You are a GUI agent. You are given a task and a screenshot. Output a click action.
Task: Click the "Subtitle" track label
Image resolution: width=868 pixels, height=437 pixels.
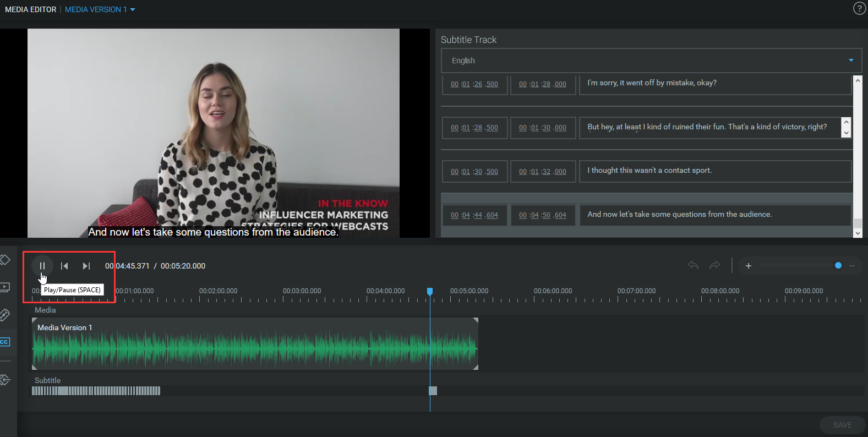[47, 380]
